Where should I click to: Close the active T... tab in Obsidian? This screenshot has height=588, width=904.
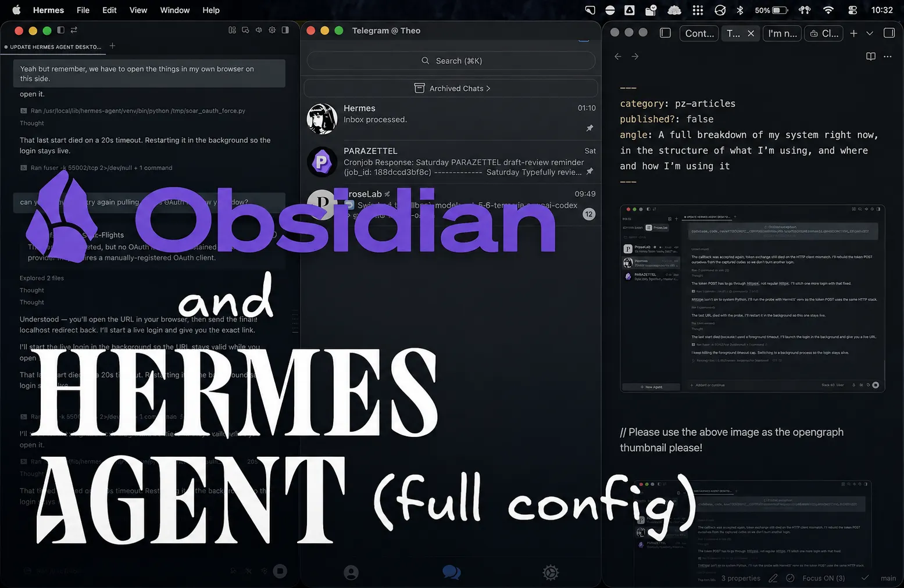[751, 34]
